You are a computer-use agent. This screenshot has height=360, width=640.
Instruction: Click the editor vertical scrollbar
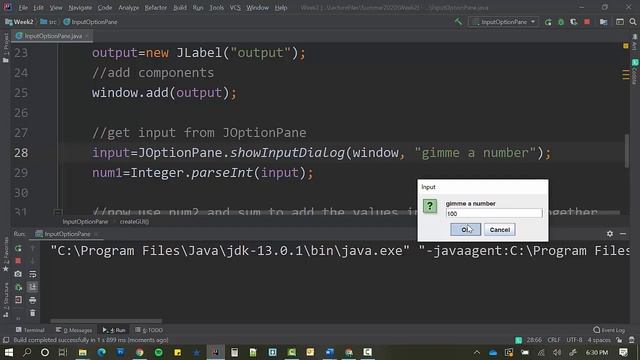tap(627, 150)
